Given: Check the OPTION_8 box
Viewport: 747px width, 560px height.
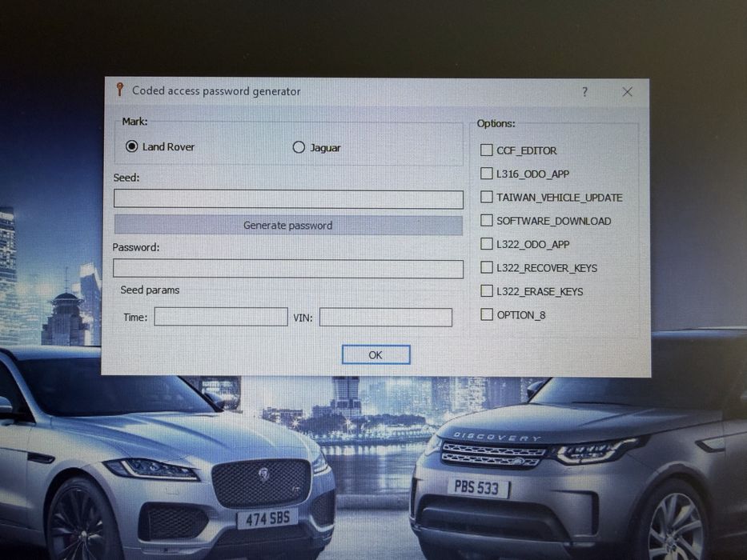Looking at the screenshot, I should click(x=487, y=314).
